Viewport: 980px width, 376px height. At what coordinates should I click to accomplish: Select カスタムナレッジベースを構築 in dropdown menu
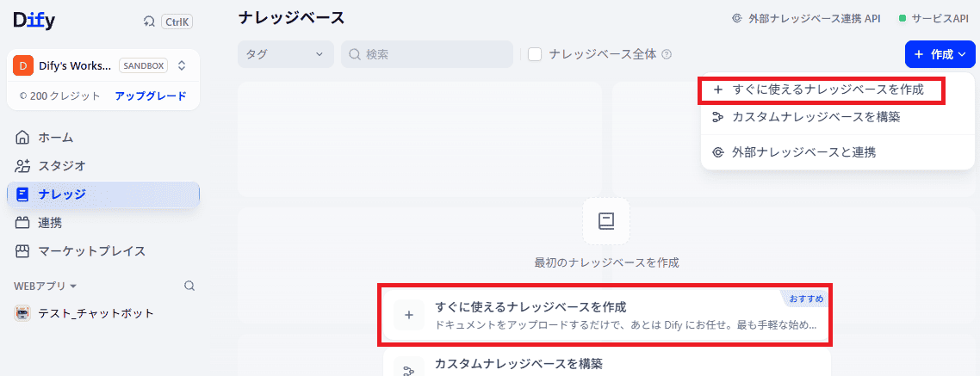[x=838, y=117]
